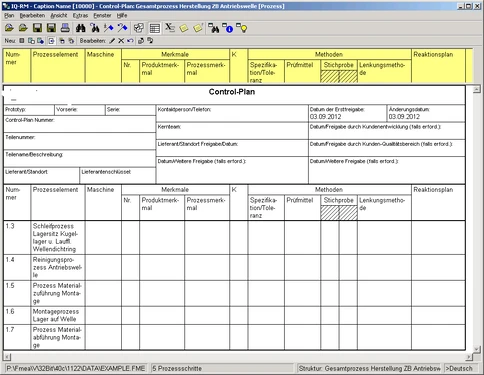This screenshot has width=484, height=375.
Task: Click the blue undo arrow icon
Action: [x=130, y=41]
